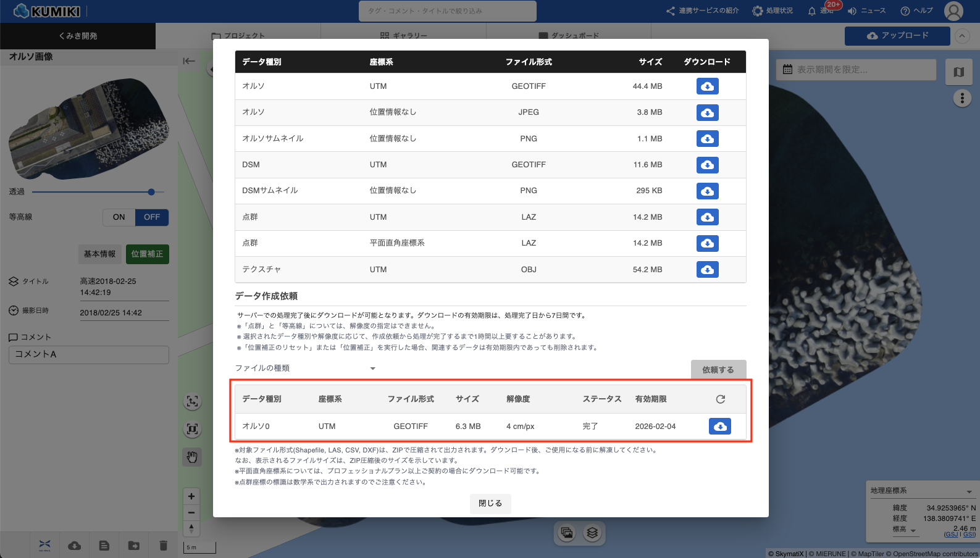This screenshot has width=980, height=558.
Task: Click the アップロード button
Action: point(897,36)
